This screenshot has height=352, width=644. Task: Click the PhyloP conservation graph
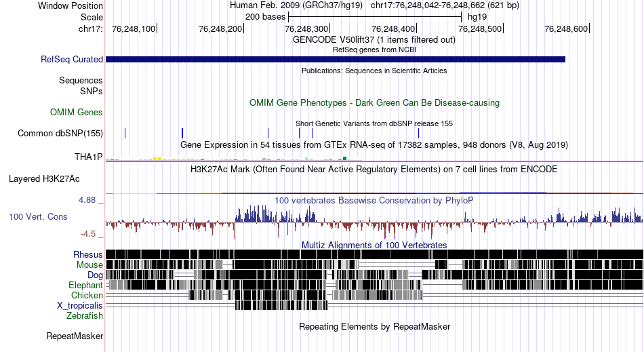[375, 222]
